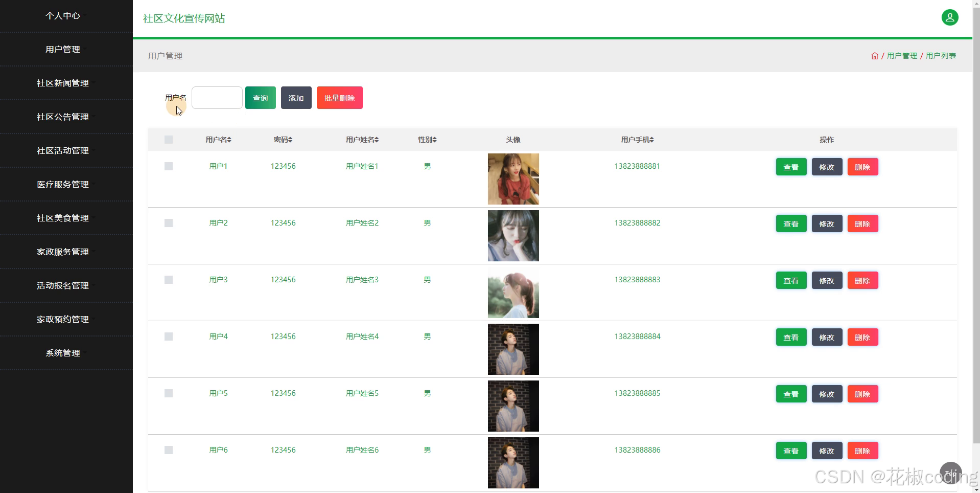Sort the table by 密码 column
The height and width of the screenshot is (493, 980).
click(x=283, y=140)
